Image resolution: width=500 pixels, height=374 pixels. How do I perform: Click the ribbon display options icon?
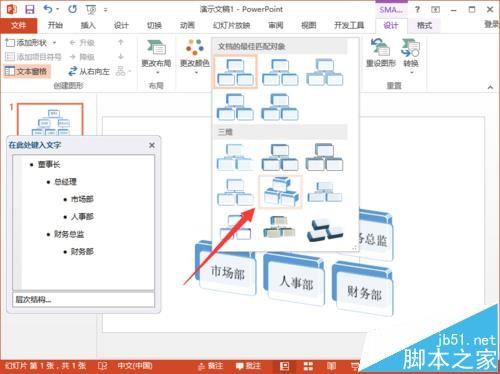(435, 10)
